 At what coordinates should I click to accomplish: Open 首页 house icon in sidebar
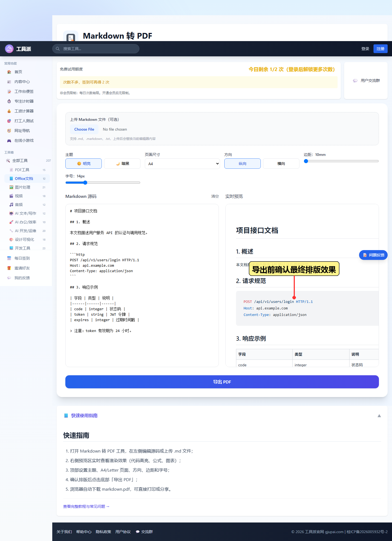tap(9, 72)
